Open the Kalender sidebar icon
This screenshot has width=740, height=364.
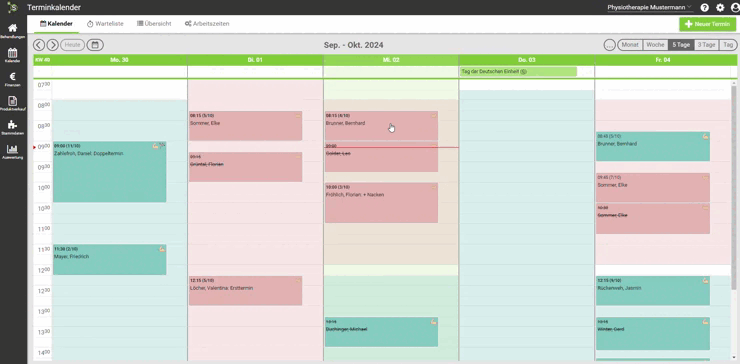[13, 55]
